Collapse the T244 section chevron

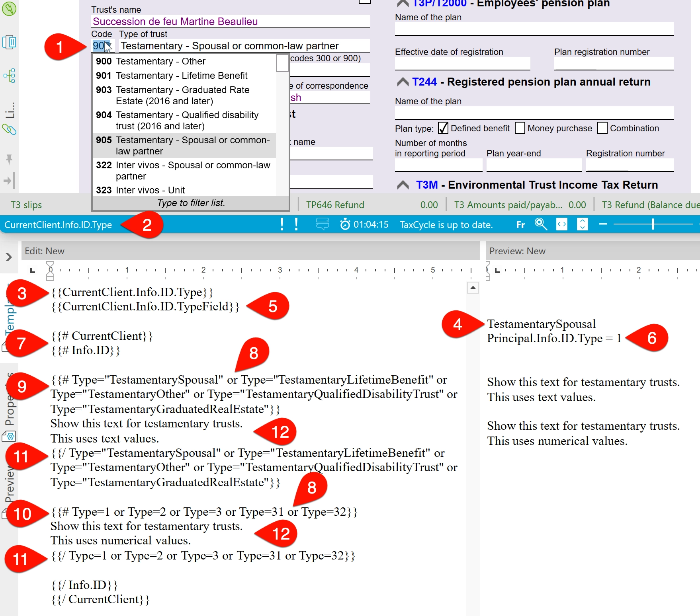[403, 82]
